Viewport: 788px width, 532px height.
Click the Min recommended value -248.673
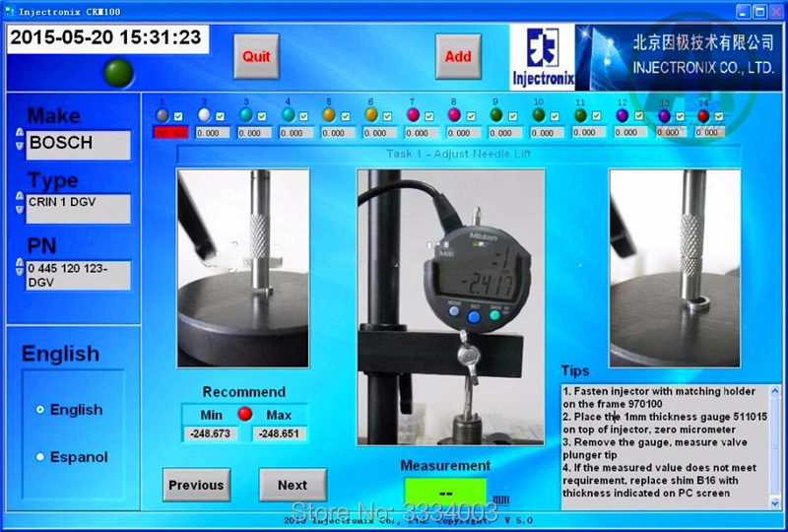click(x=210, y=433)
